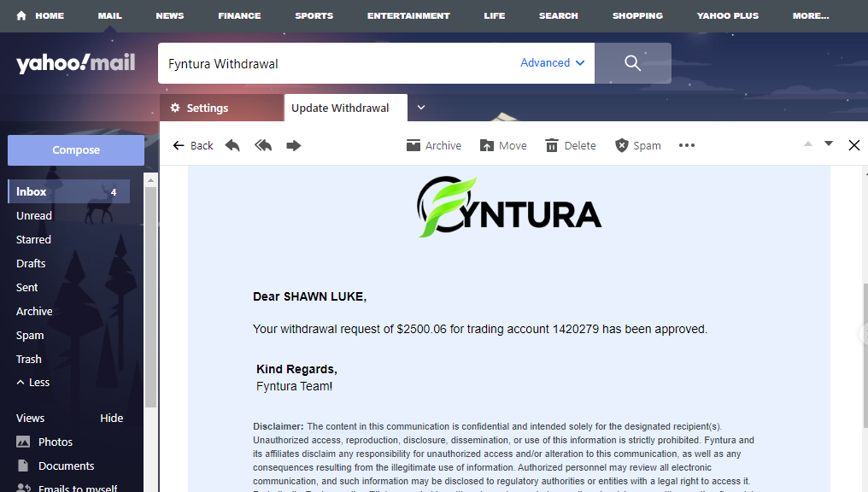Open the FINANCE navigation item
Screen dimensions: 868x492
[x=239, y=15]
